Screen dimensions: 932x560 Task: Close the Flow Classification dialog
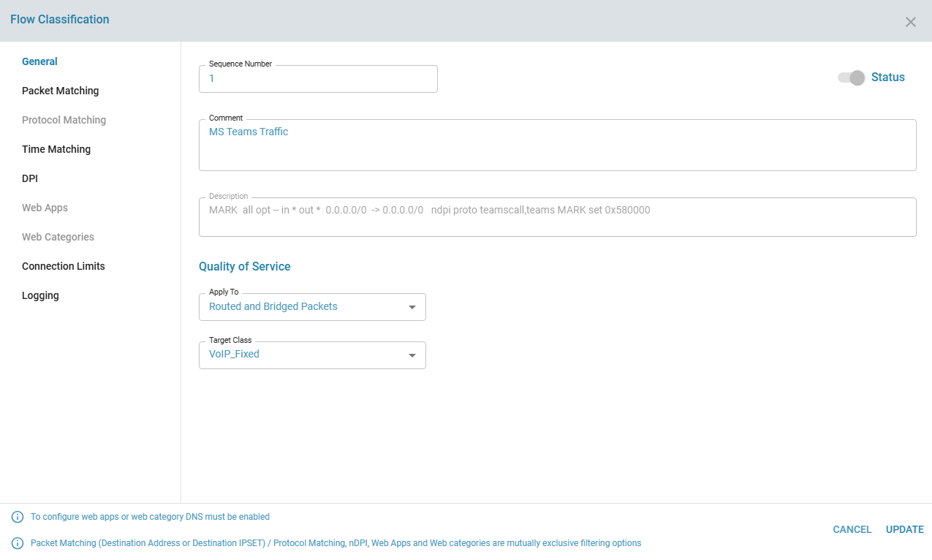(x=911, y=21)
